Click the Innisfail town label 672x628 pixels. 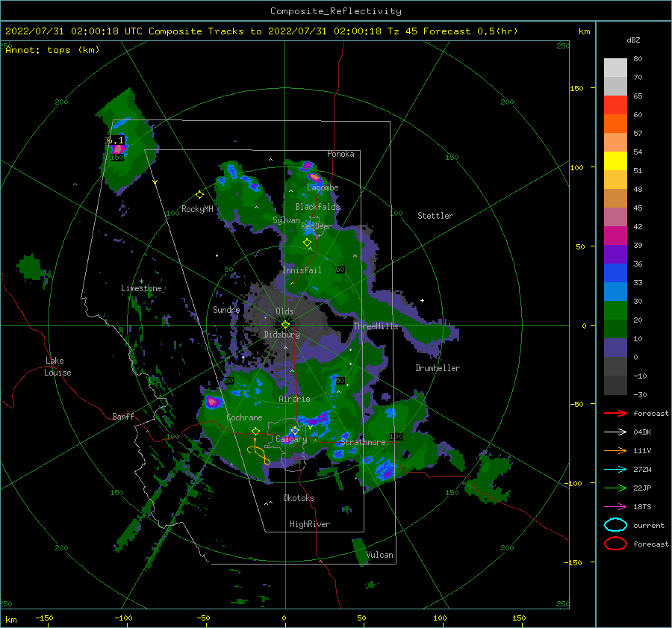click(302, 270)
